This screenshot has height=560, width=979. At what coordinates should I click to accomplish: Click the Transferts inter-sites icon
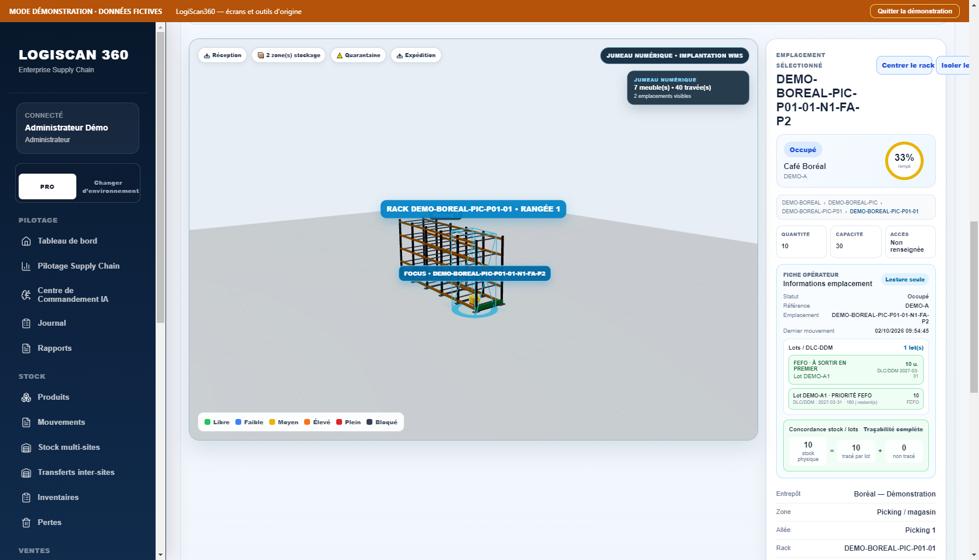[26, 473]
